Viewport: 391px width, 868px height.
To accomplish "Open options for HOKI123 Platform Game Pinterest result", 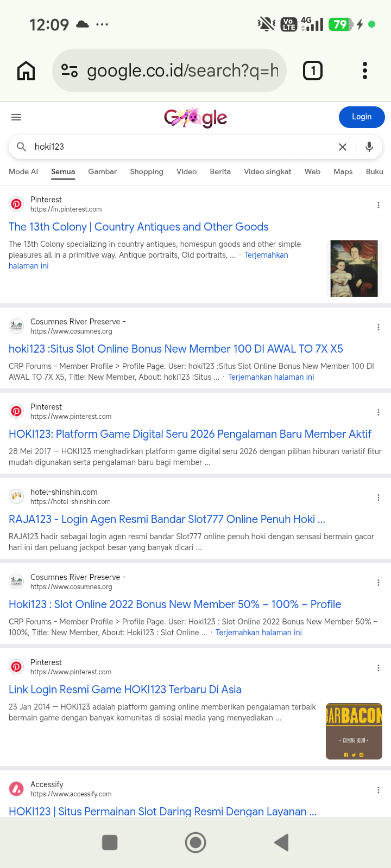I will coord(379,412).
